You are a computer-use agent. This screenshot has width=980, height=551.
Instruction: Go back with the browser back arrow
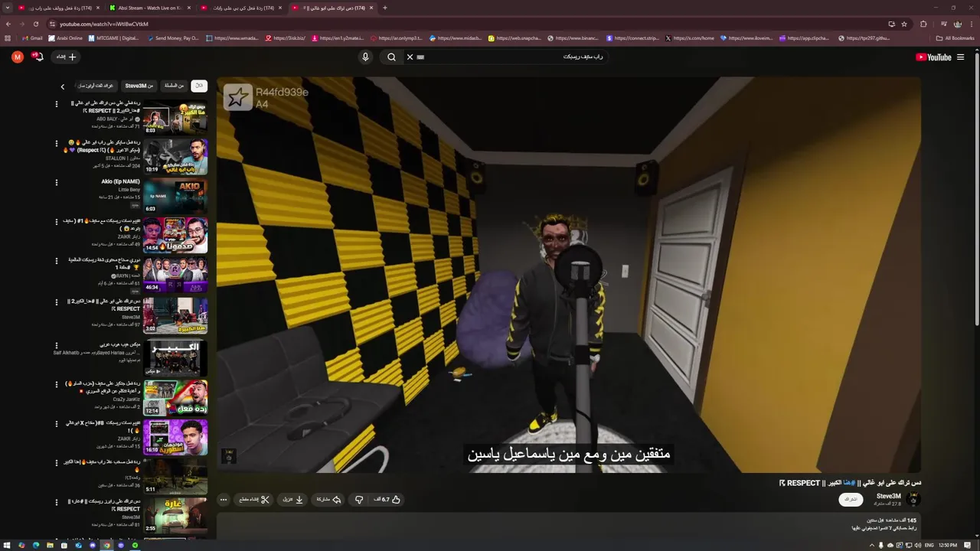tap(8, 24)
